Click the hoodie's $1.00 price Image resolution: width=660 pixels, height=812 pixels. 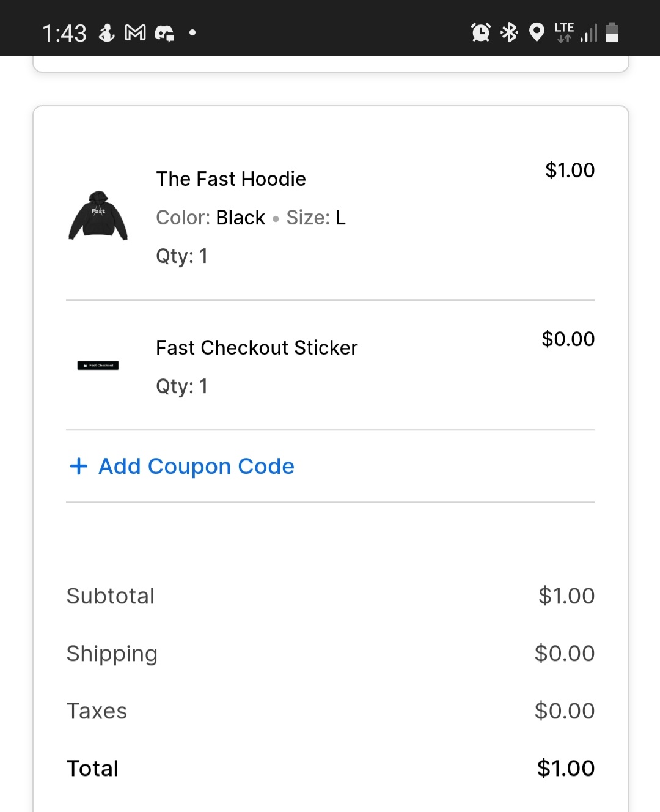(x=570, y=171)
